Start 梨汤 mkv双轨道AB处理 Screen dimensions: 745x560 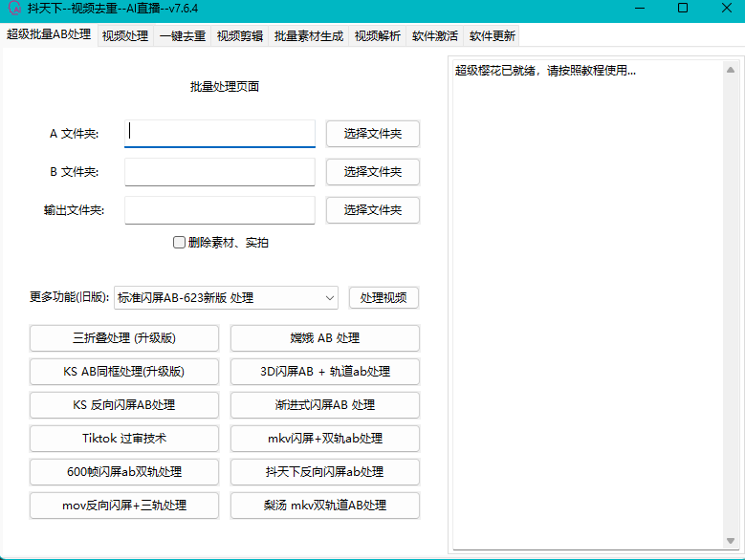coord(324,506)
